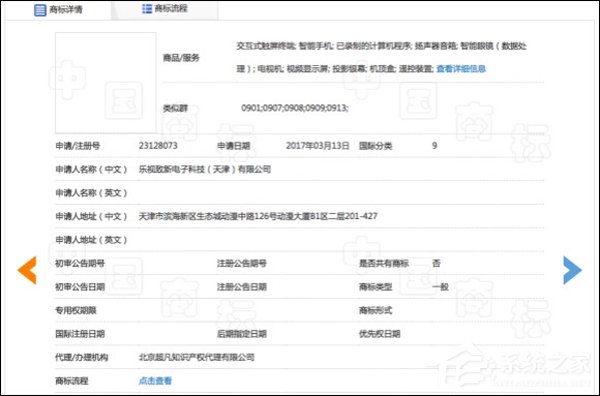Switch to the 商标流程 tab

(x=165, y=9)
